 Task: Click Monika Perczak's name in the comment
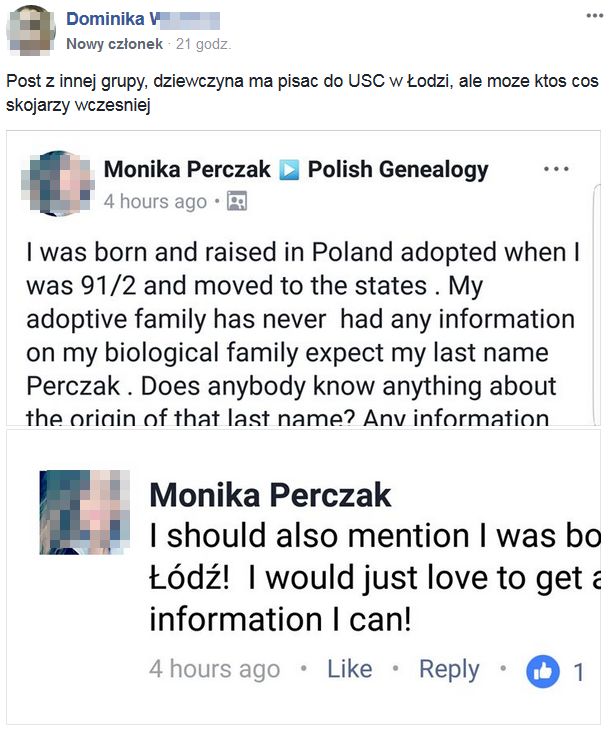pyautogui.click(x=270, y=494)
